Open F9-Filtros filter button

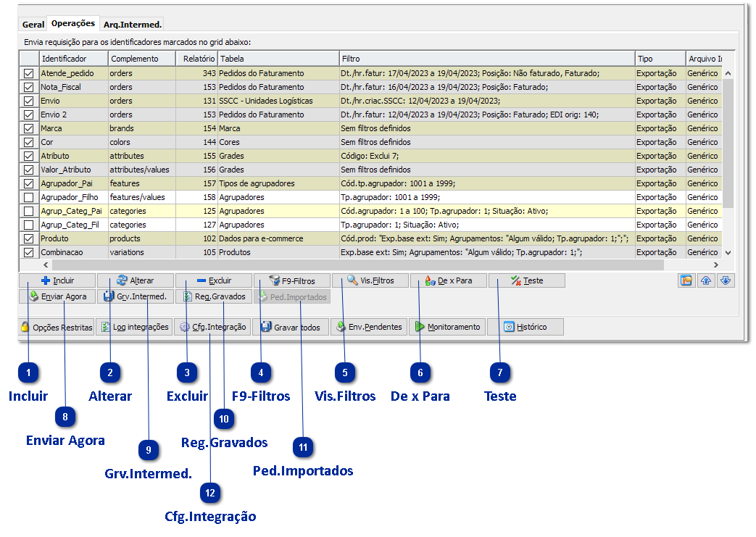(x=291, y=280)
